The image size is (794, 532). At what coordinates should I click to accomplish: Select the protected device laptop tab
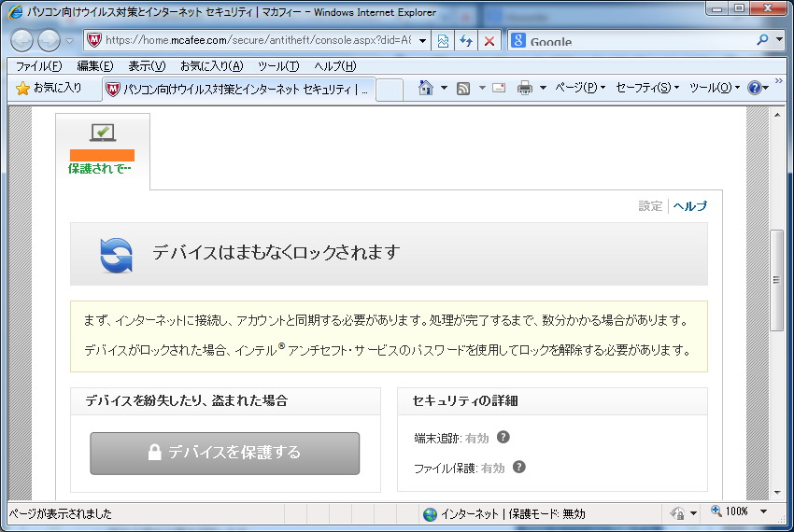coord(103,151)
